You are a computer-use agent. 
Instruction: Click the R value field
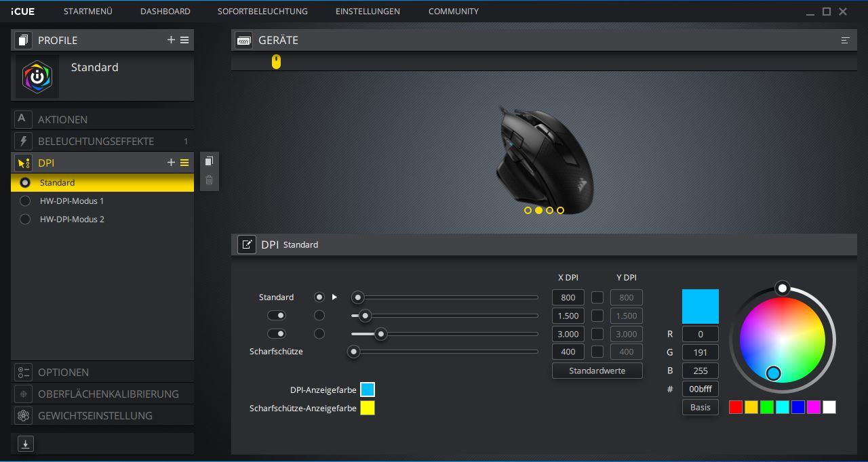point(701,334)
